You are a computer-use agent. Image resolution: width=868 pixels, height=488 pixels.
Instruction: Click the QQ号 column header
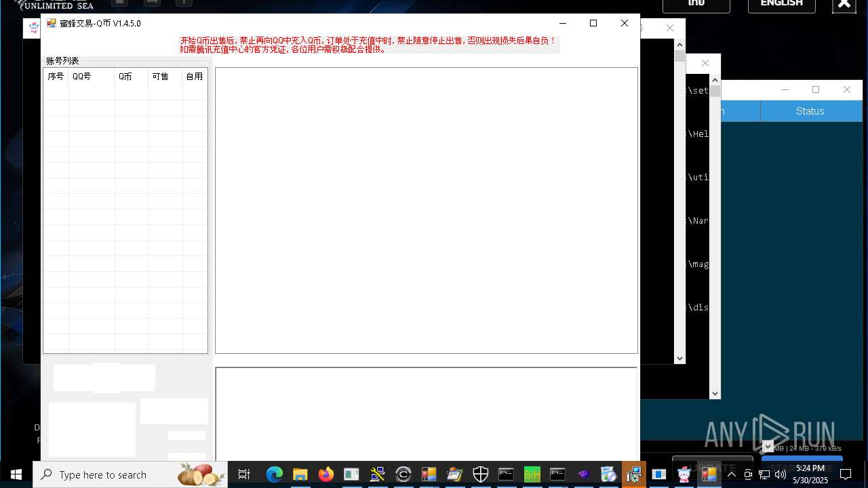(92, 77)
